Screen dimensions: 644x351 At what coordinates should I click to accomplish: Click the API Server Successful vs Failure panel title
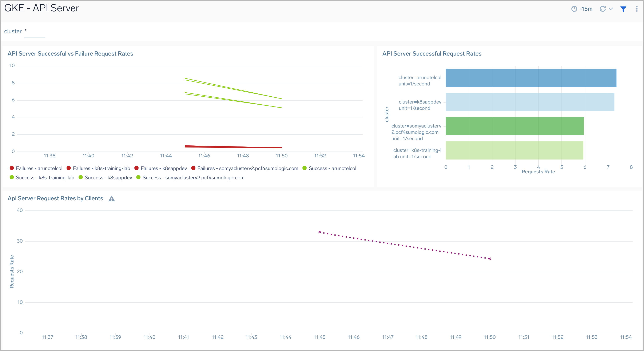tap(71, 53)
